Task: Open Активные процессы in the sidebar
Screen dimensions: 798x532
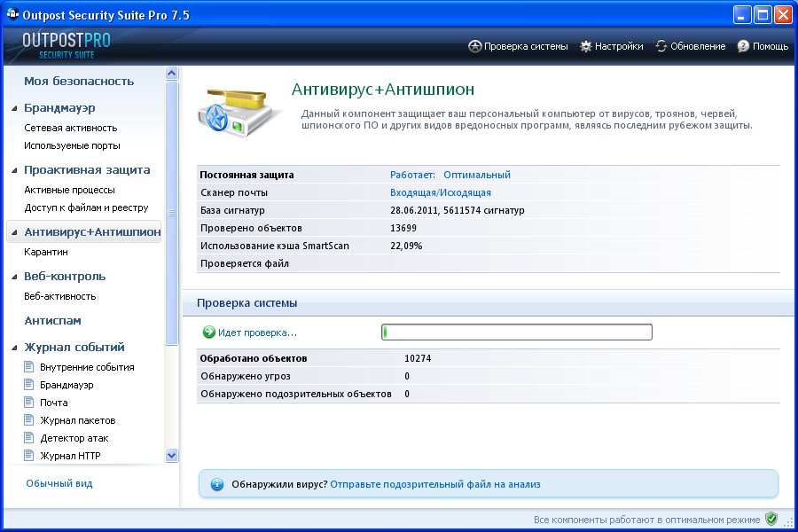Action: (69, 190)
